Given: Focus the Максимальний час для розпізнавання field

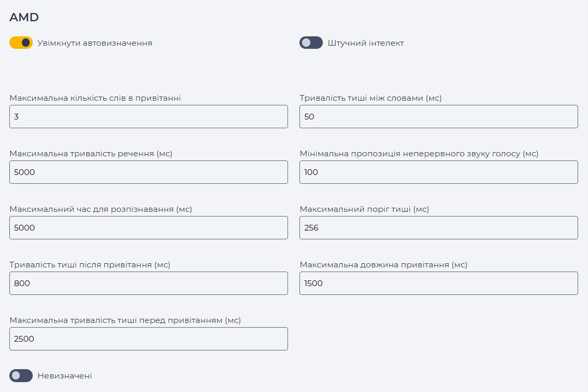Looking at the screenshot, I should pyautogui.click(x=148, y=228).
